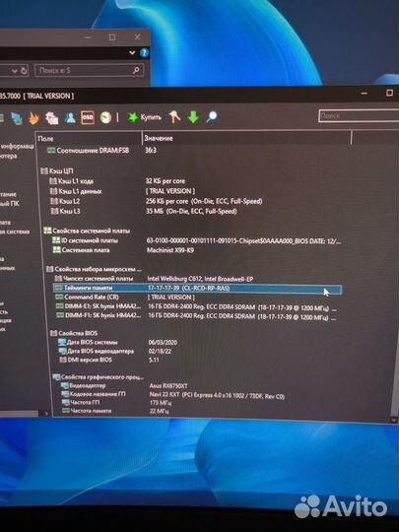Expand the Explorer ribbon chevron
This screenshot has height=532, width=399.
click(132, 52)
